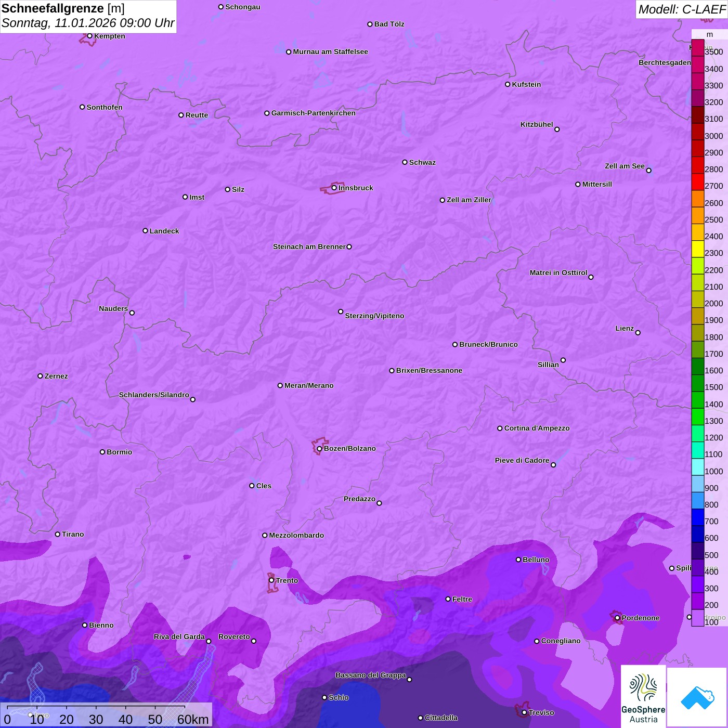
Task: Click the 'Schwaz' label
Action: [422, 162]
